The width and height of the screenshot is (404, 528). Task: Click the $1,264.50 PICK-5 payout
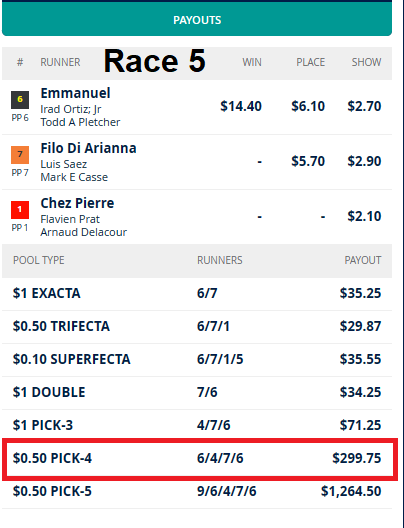click(x=351, y=491)
